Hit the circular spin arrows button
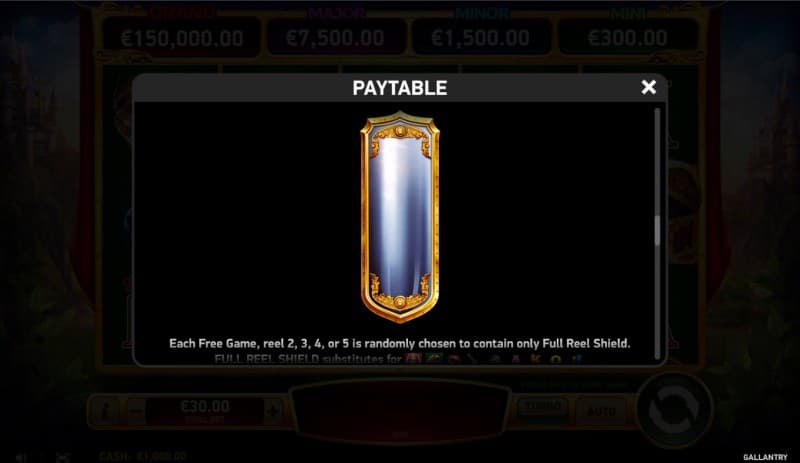Screen dimensions: 800x463 tap(673, 410)
